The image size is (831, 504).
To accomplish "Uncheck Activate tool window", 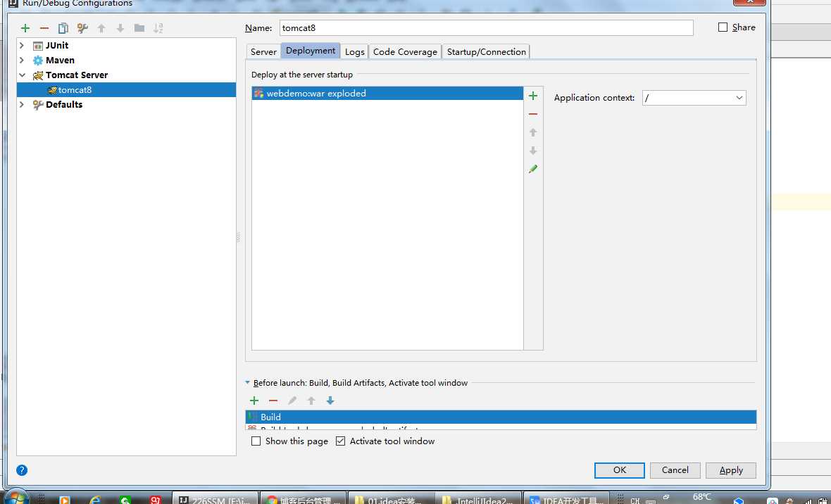I will coord(340,441).
